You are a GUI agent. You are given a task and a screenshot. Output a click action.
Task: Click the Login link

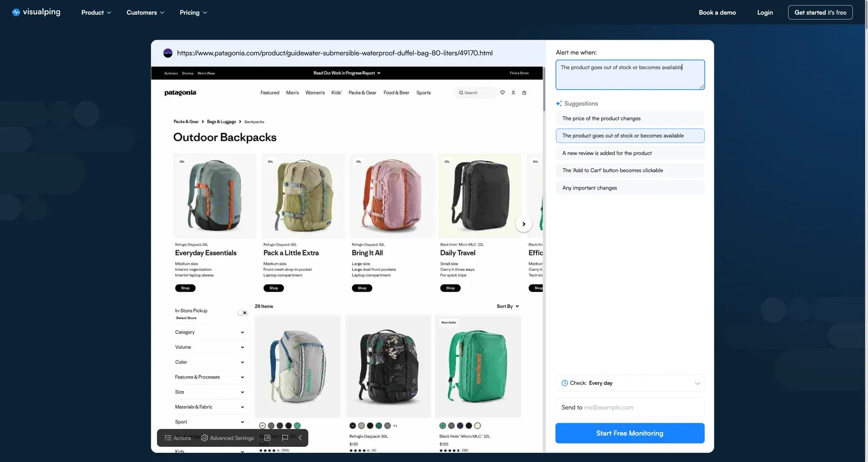765,12
